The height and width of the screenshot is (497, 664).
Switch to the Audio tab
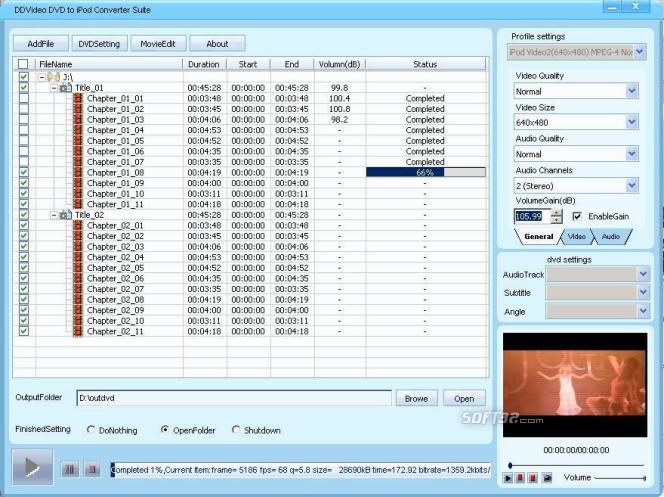point(611,237)
